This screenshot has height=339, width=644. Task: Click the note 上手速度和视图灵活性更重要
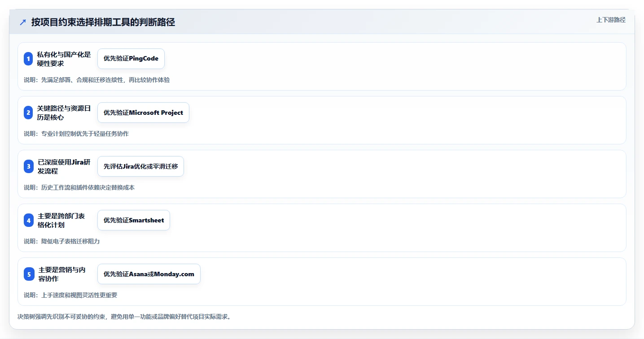click(70, 295)
